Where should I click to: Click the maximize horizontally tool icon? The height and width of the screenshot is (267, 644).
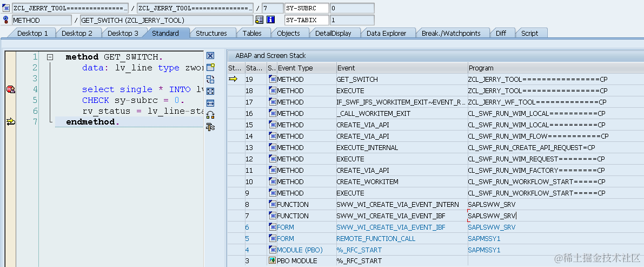coord(210,103)
